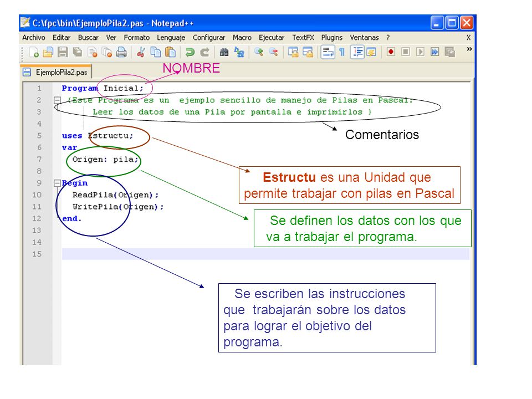This screenshot has width=532, height=399.
Task: Open the Lenguaje menu
Action: pyautogui.click(x=171, y=38)
